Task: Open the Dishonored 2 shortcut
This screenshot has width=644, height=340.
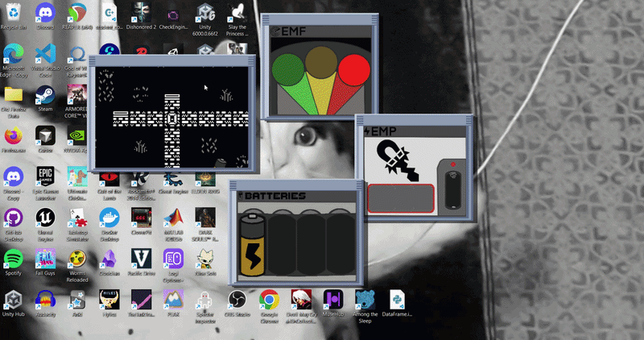Action: pyautogui.click(x=142, y=15)
